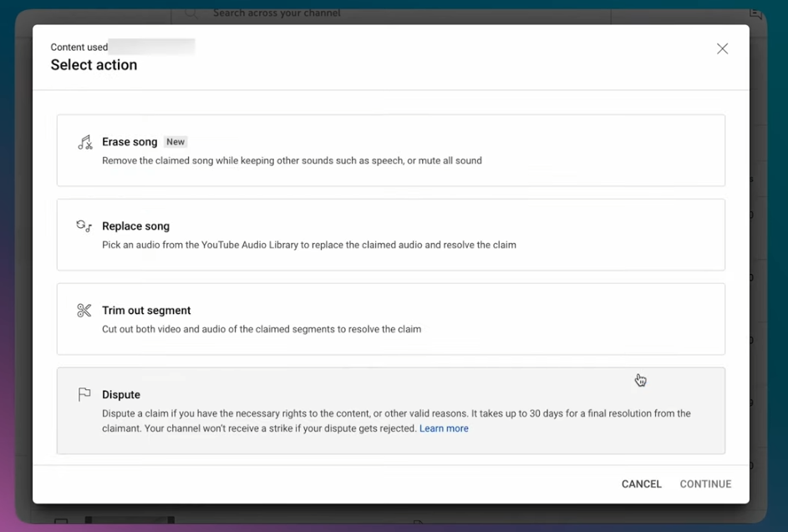Click the feedback icon at top right
This screenshot has width=788, height=532.
[755, 13]
